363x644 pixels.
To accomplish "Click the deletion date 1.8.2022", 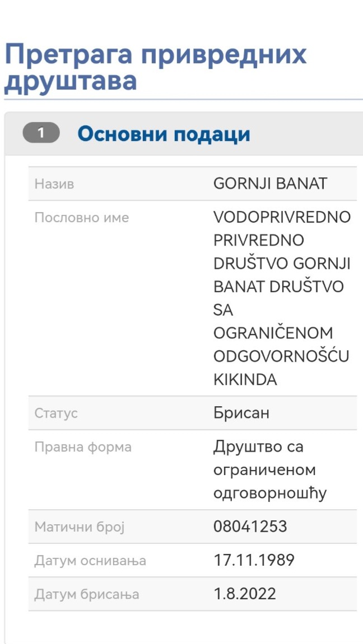I will [245, 594].
